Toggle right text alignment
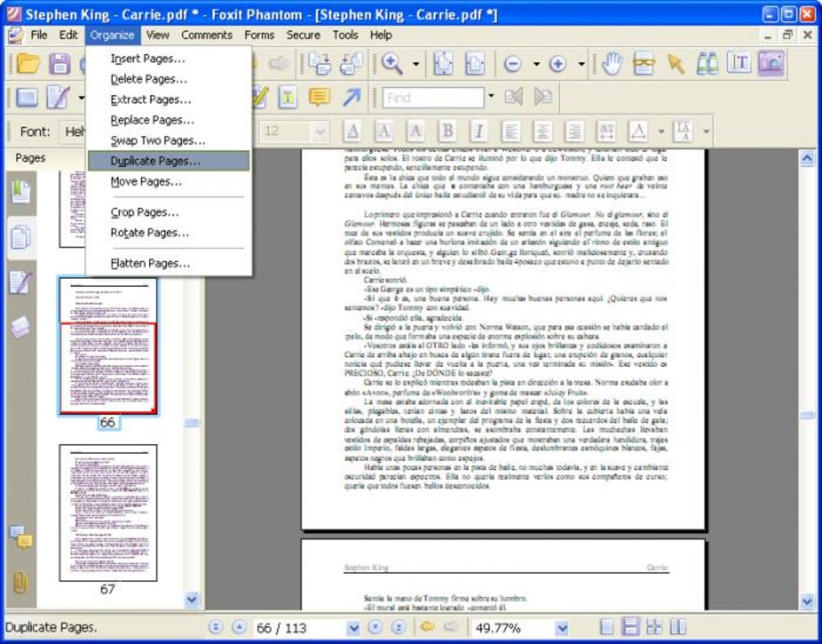Image resolution: width=822 pixels, height=644 pixels. (575, 131)
